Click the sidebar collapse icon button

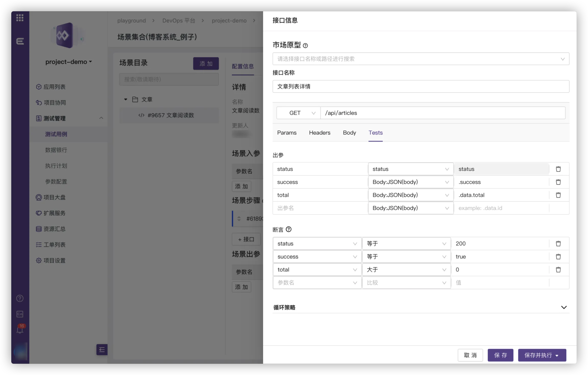(102, 350)
